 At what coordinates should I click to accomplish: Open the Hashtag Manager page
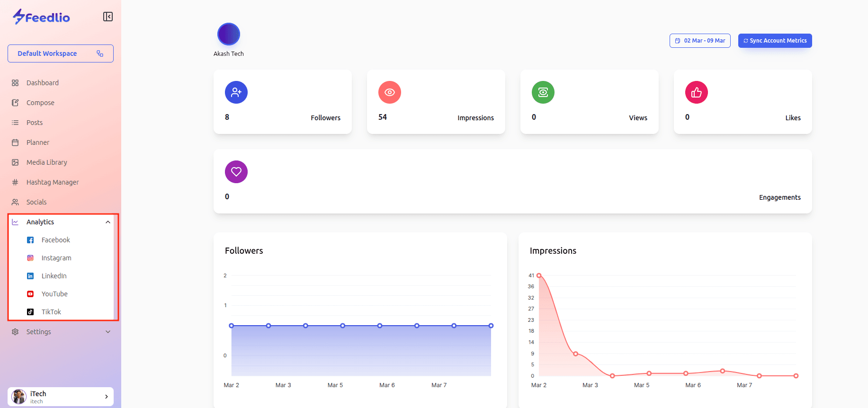[52, 182]
